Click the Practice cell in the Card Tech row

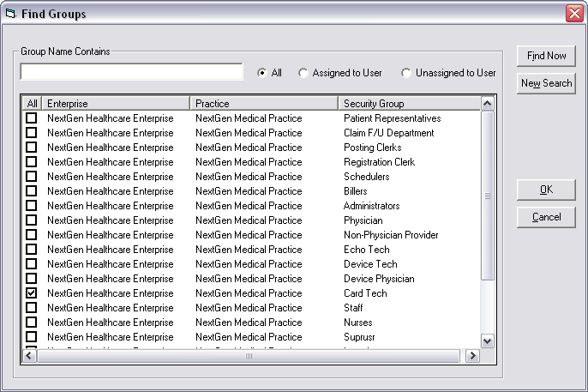click(249, 293)
